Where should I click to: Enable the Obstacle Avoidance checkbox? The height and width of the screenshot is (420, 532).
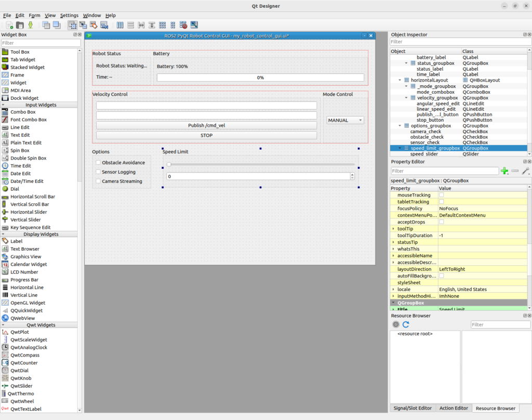coord(98,163)
